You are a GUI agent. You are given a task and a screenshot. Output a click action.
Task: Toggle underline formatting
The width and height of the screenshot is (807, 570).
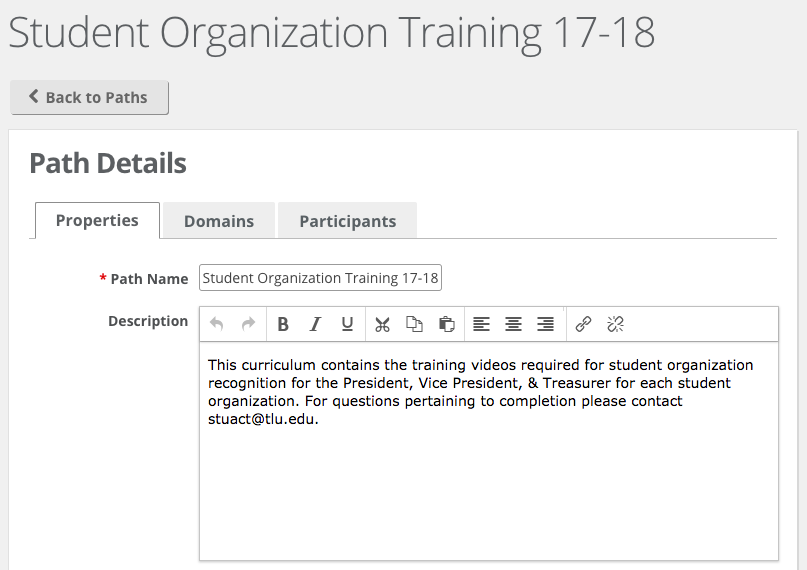tap(347, 324)
